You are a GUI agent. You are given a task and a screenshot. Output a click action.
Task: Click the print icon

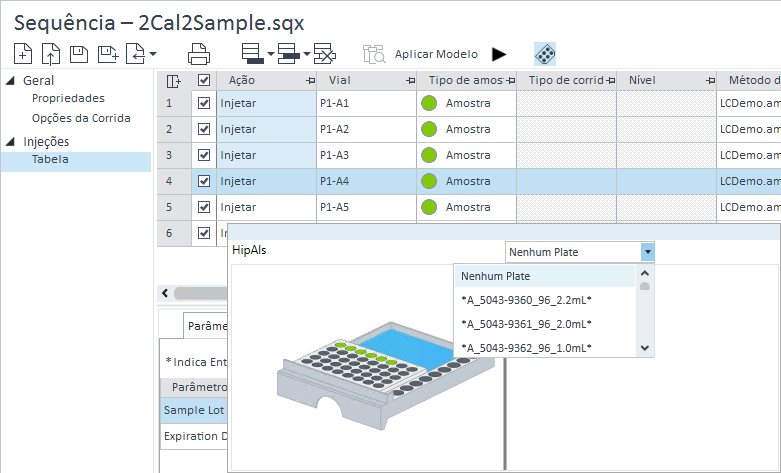pyautogui.click(x=198, y=54)
